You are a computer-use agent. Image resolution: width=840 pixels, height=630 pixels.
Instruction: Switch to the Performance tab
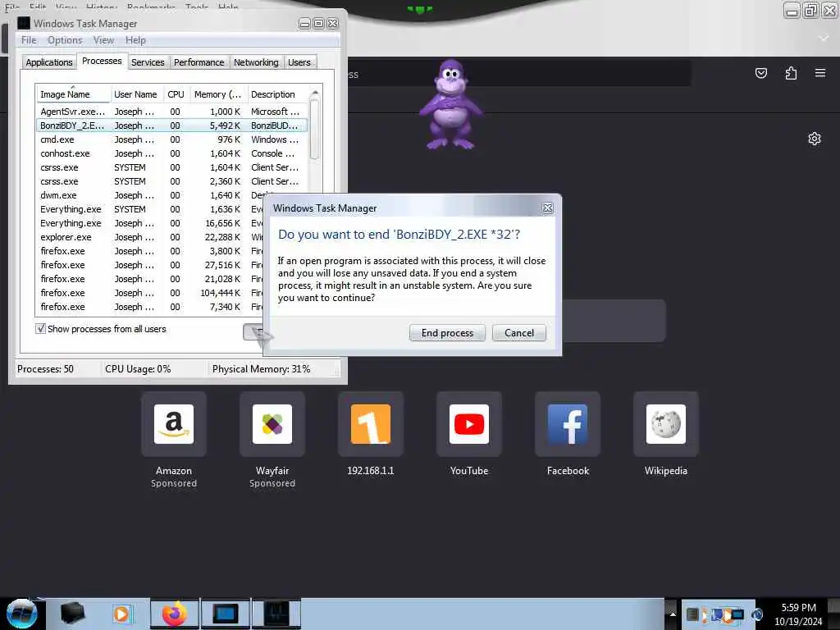[x=199, y=62]
